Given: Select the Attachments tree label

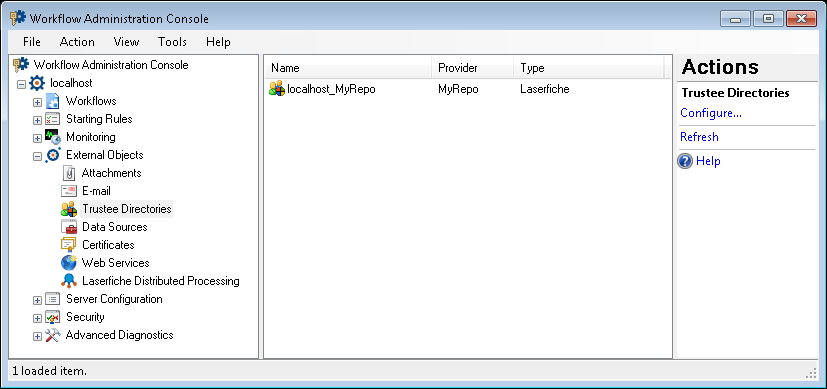Looking at the screenshot, I should (111, 173).
